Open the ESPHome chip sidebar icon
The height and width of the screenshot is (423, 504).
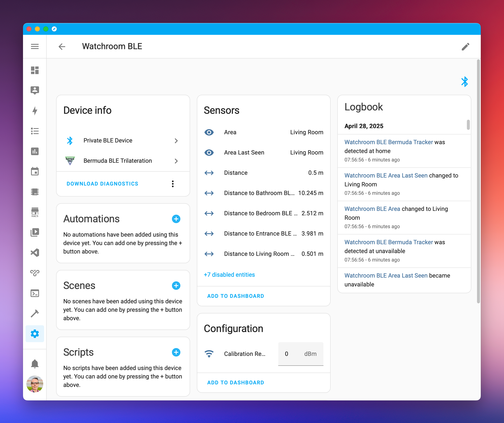[x=35, y=192]
